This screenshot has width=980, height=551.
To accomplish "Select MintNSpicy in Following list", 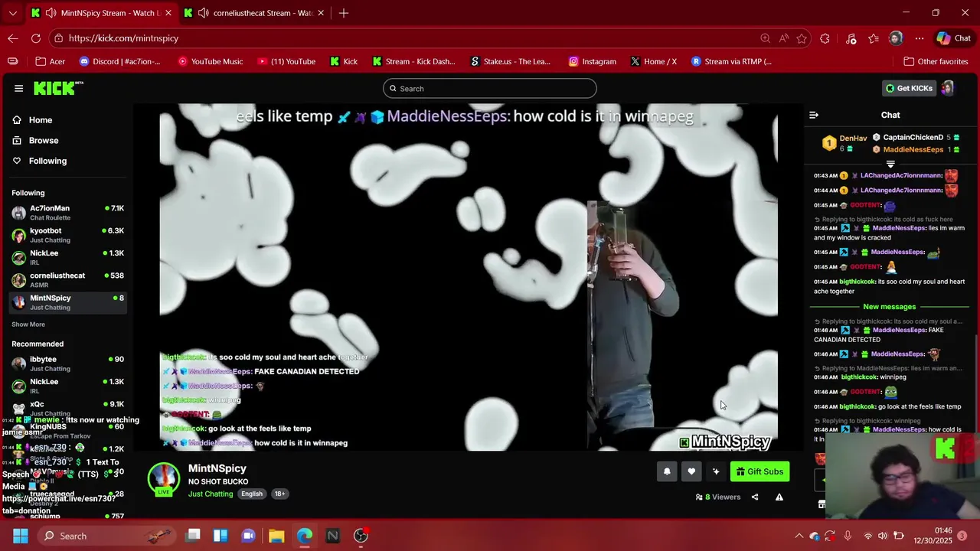I will tap(67, 302).
